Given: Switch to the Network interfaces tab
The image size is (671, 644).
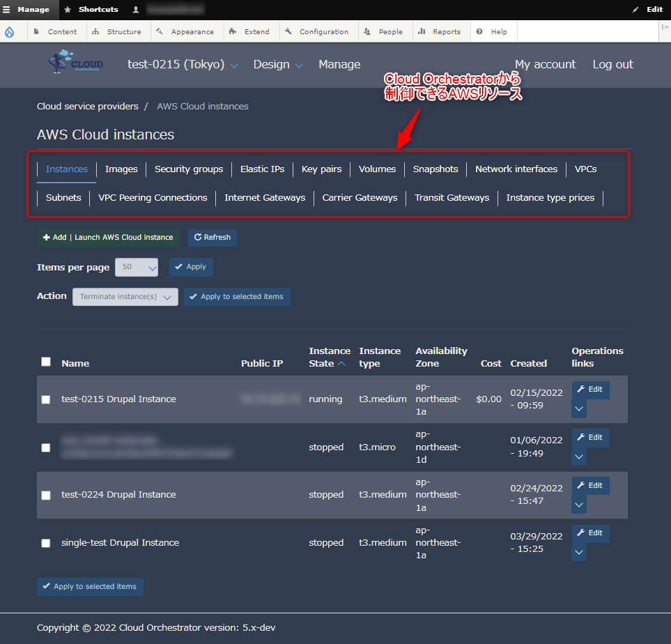Looking at the screenshot, I should pos(516,169).
